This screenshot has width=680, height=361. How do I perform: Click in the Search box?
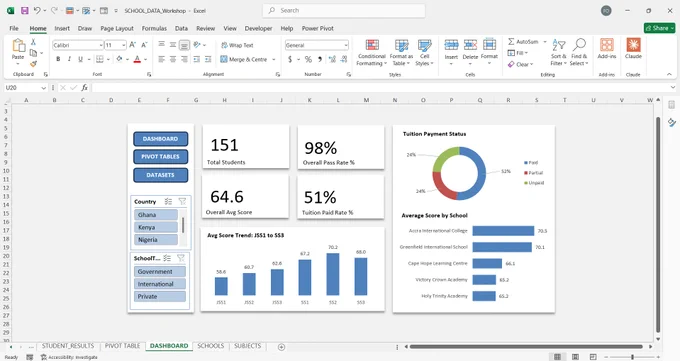[343, 10]
